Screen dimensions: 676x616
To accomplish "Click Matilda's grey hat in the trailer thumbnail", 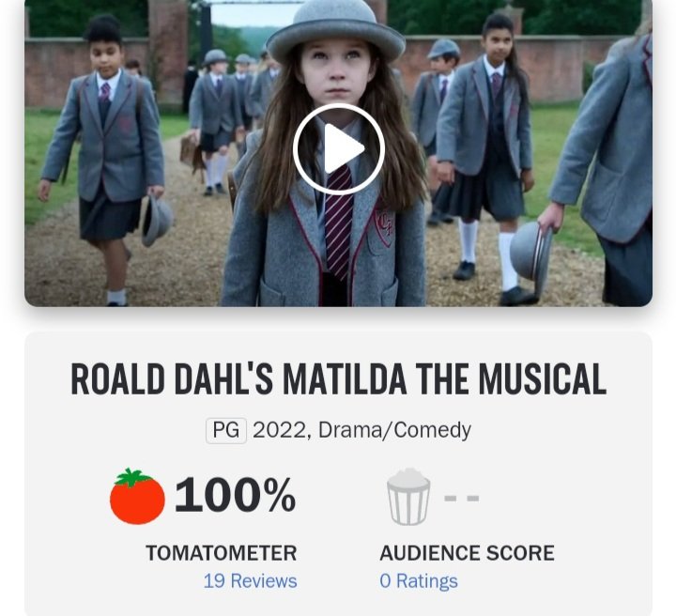I will (336, 29).
